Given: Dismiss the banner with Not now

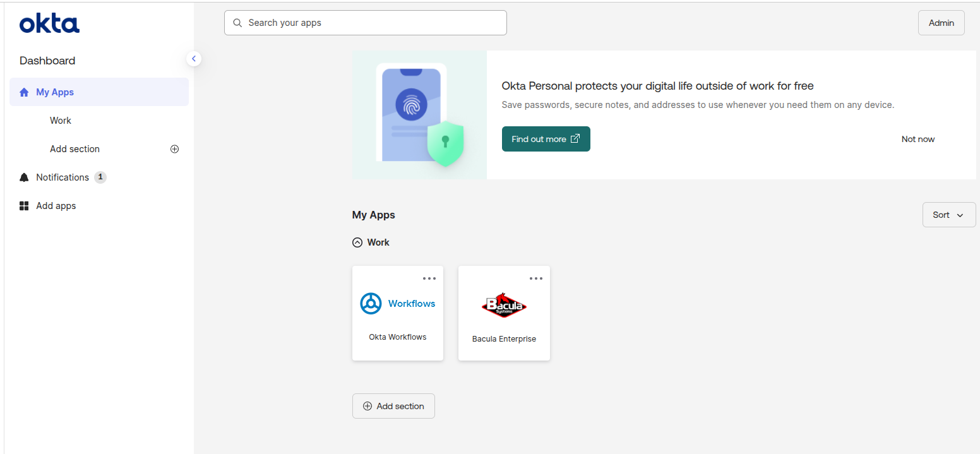Looking at the screenshot, I should (917, 139).
